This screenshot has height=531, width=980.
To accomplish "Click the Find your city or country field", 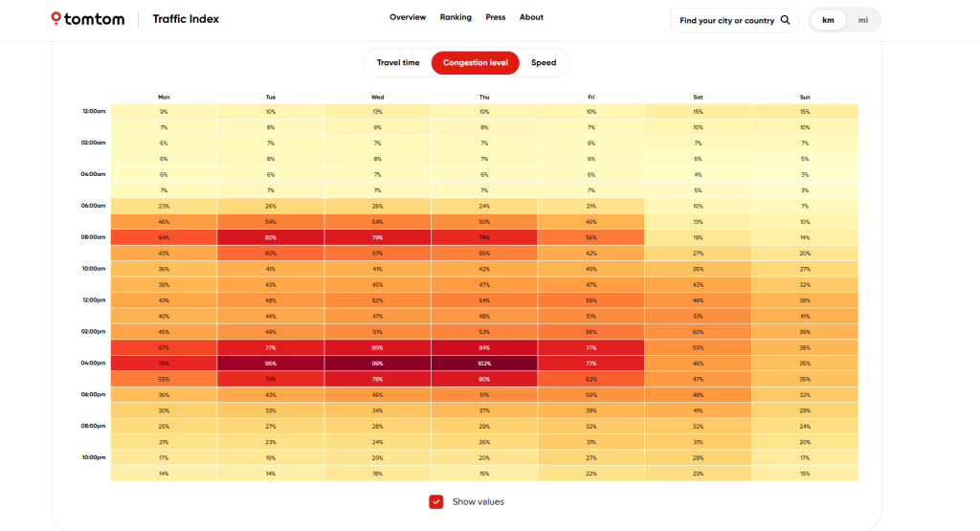I will click(x=726, y=20).
